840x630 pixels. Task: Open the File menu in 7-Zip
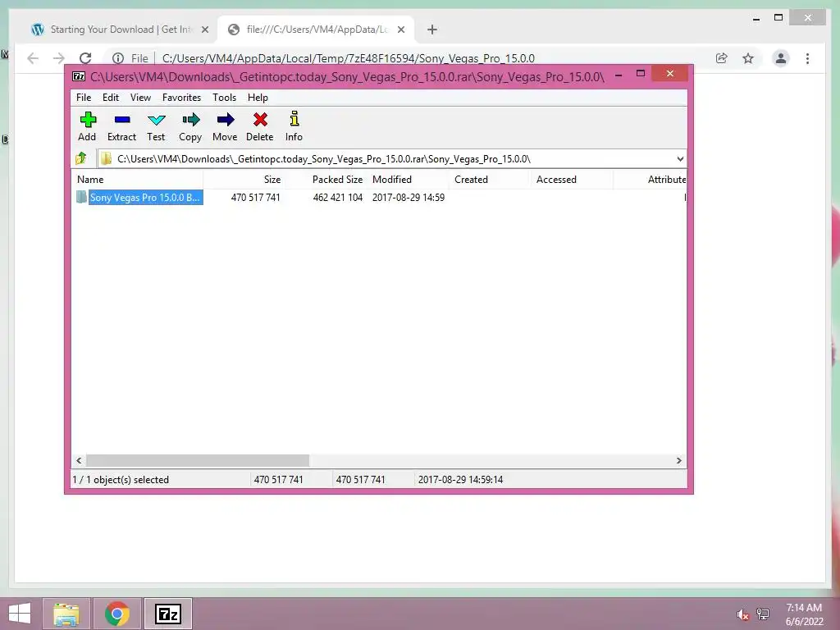tap(84, 98)
